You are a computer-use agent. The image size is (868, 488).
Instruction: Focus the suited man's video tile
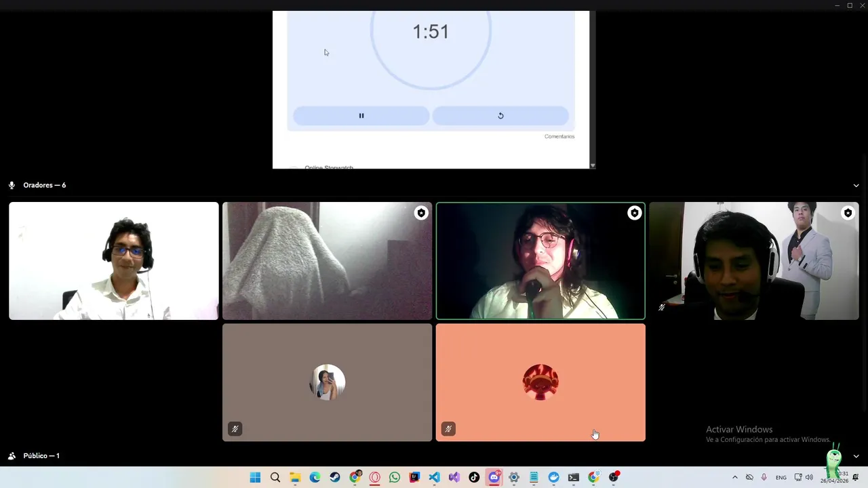[x=754, y=261]
